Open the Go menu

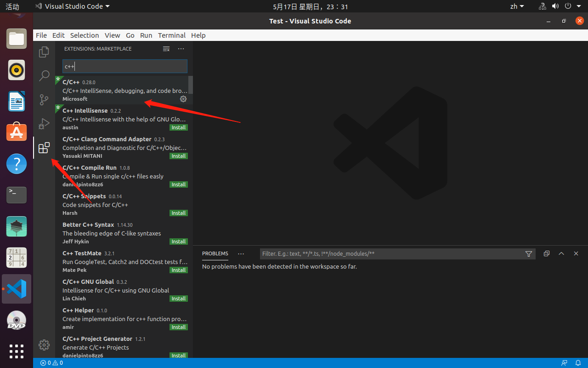coord(130,35)
